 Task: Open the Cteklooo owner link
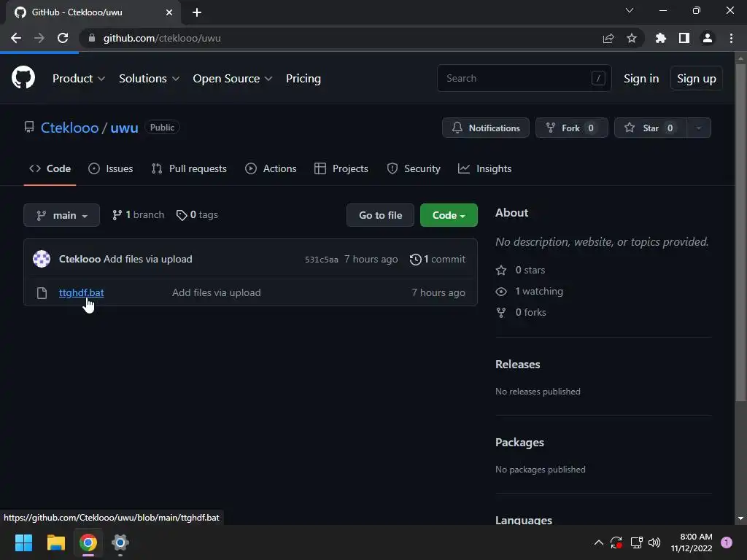(x=69, y=128)
